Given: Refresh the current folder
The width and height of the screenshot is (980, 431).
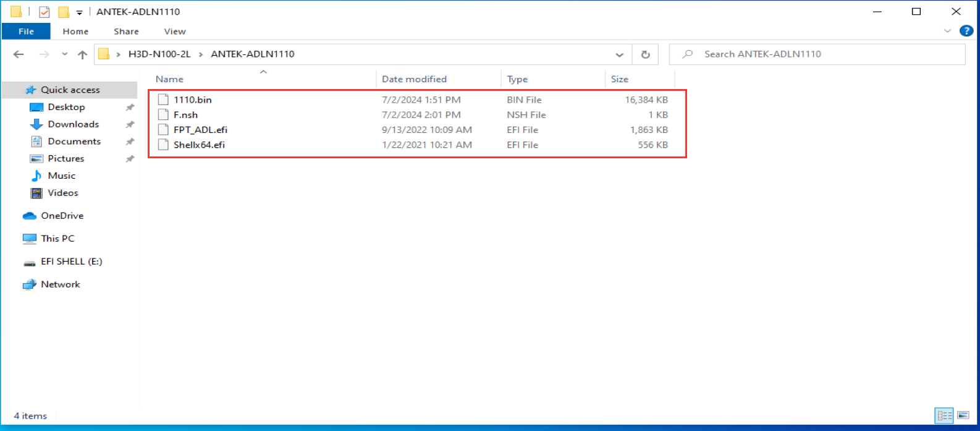Looking at the screenshot, I should (x=645, y=54).
